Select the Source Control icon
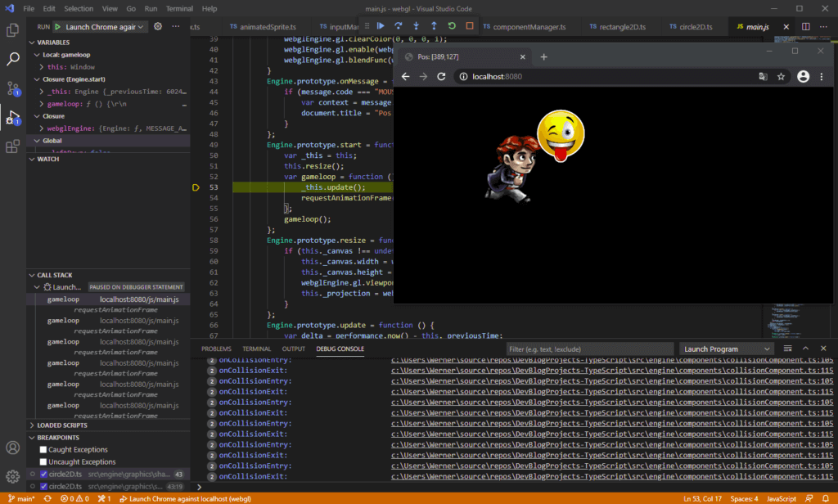 [12, 88]
